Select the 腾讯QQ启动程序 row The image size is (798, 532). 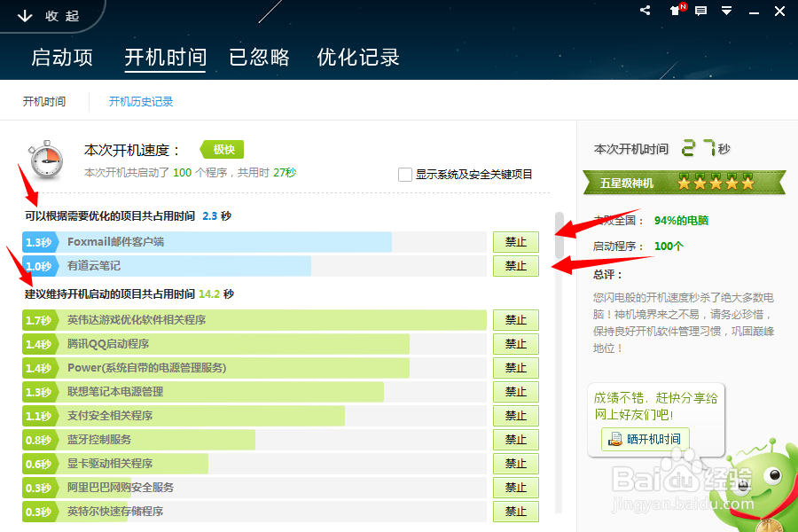click(x=254, y=344)
